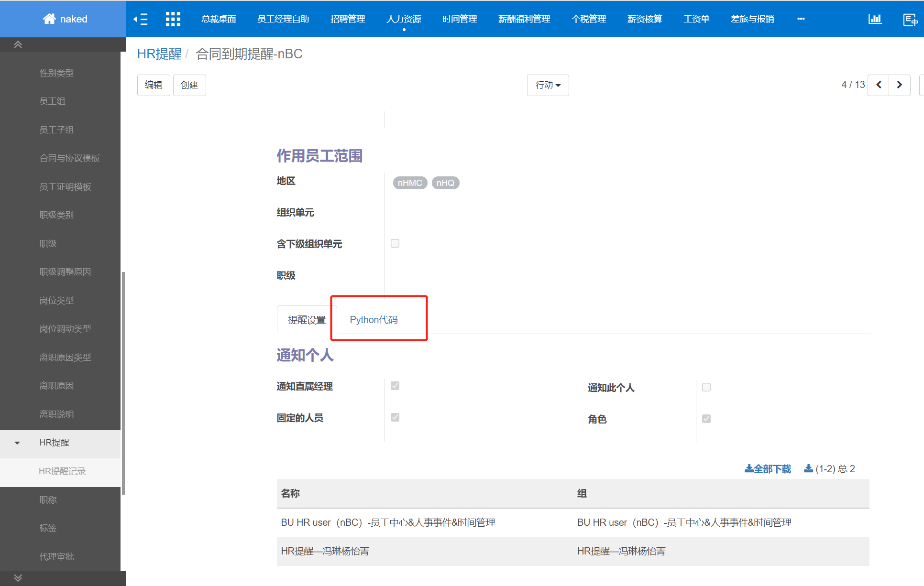Expand sidebar bottom with double chevron
The height and width of the screenshot is (586, 924).
[x=17, y=577]
